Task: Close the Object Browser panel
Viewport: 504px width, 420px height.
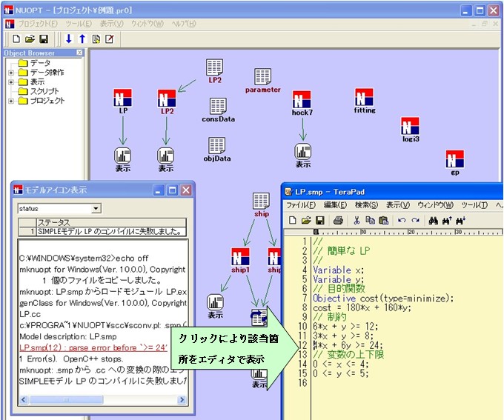Action: 79,53
